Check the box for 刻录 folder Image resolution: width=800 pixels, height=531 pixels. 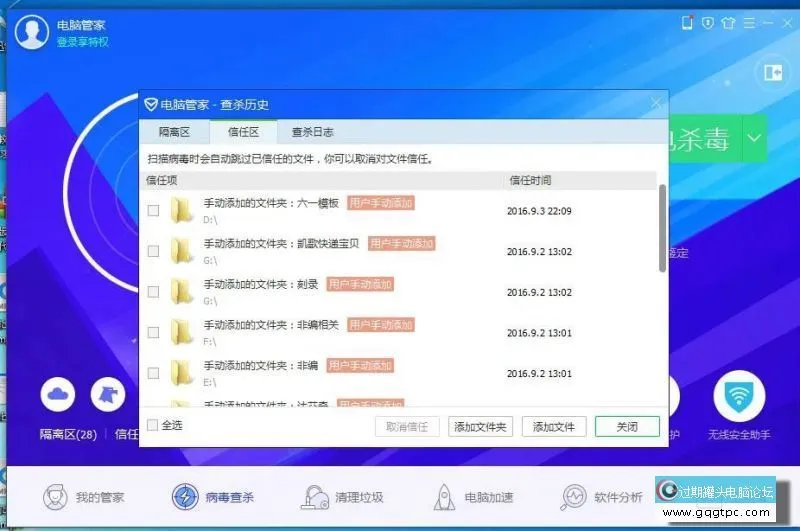click(153, 292)
